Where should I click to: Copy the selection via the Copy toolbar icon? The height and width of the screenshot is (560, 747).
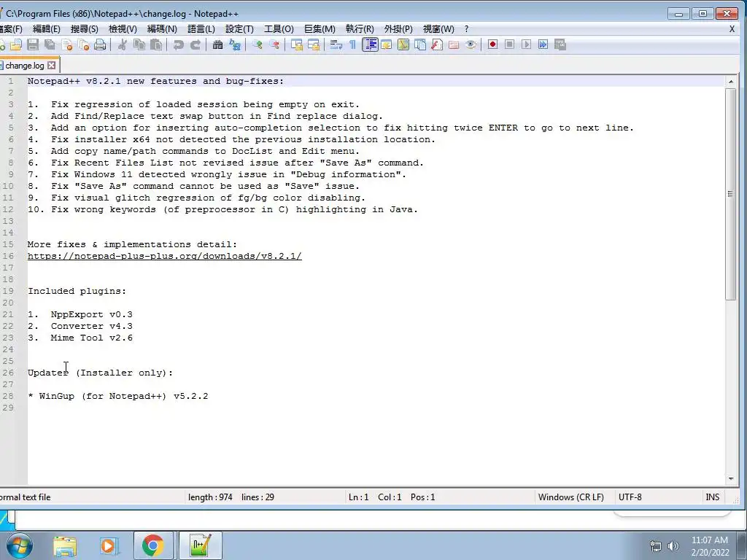point(139,44)
